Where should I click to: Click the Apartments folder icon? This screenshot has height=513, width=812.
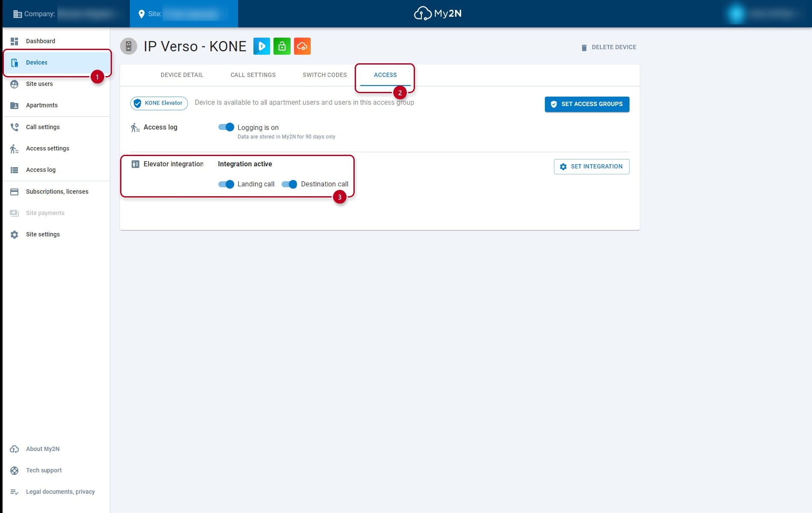tap(15, 106)
